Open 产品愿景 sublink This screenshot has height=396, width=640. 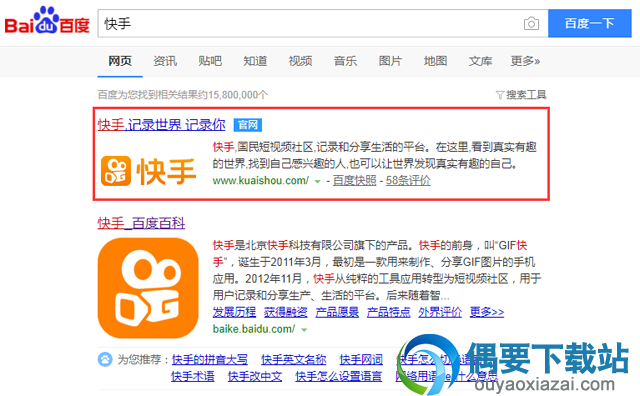click(337, 312)
